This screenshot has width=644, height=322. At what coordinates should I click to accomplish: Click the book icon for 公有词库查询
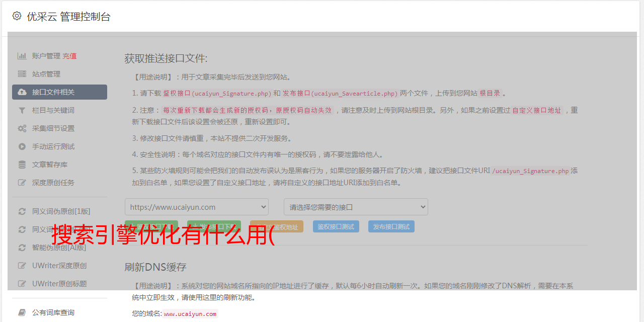pyautogui.click(x=22, y=312)
